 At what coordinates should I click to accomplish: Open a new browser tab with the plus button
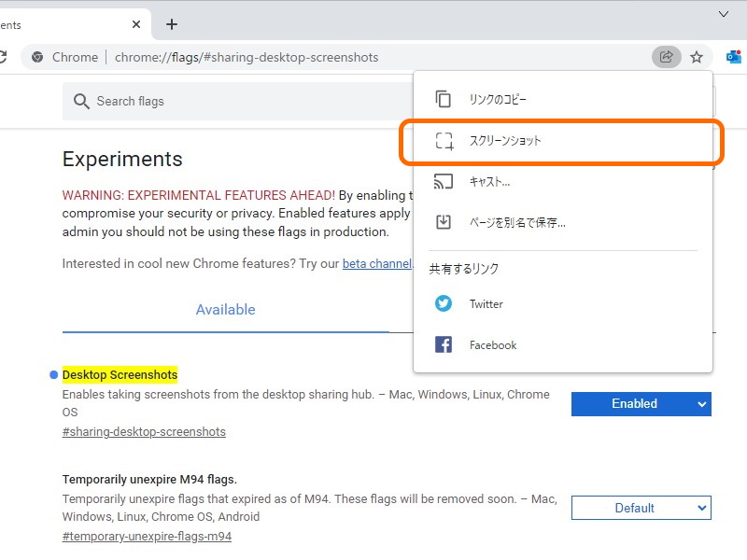[170, 24]
